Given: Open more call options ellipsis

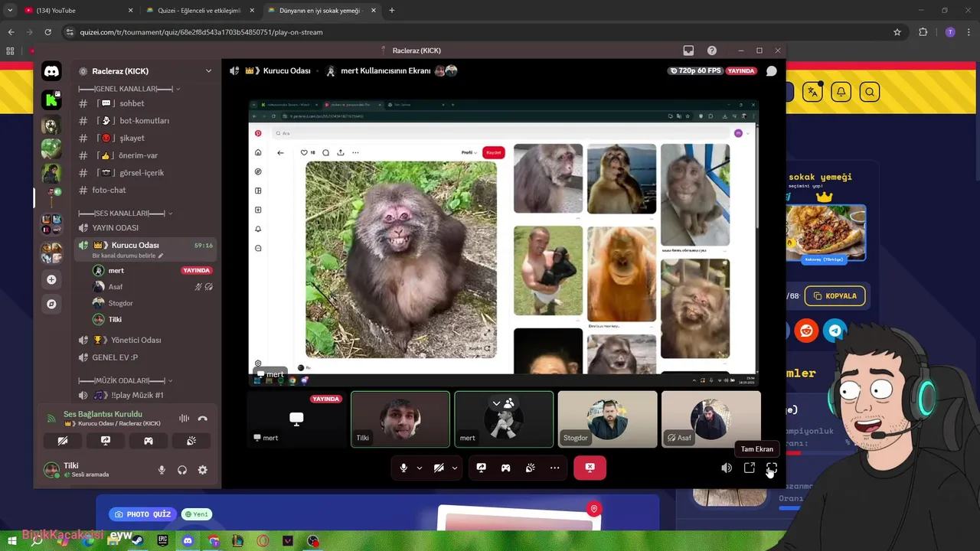Looking at the screenshot, I should [554, 468].
